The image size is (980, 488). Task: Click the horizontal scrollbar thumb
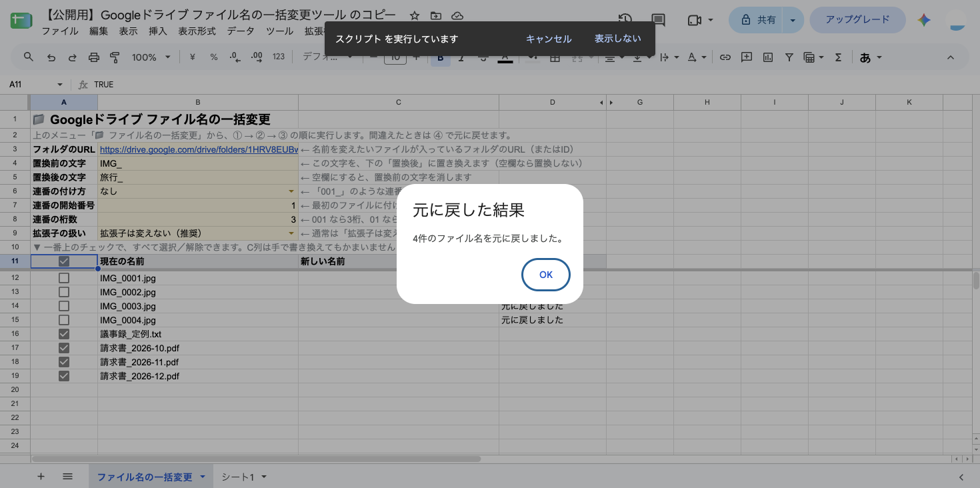[x=256, y=459]
